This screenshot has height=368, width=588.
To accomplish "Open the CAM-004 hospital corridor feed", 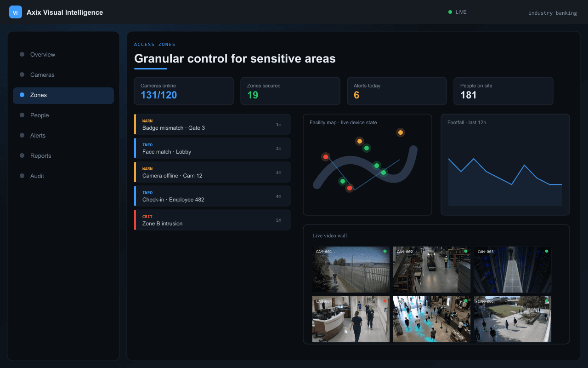I will click(x=351, y=319).
